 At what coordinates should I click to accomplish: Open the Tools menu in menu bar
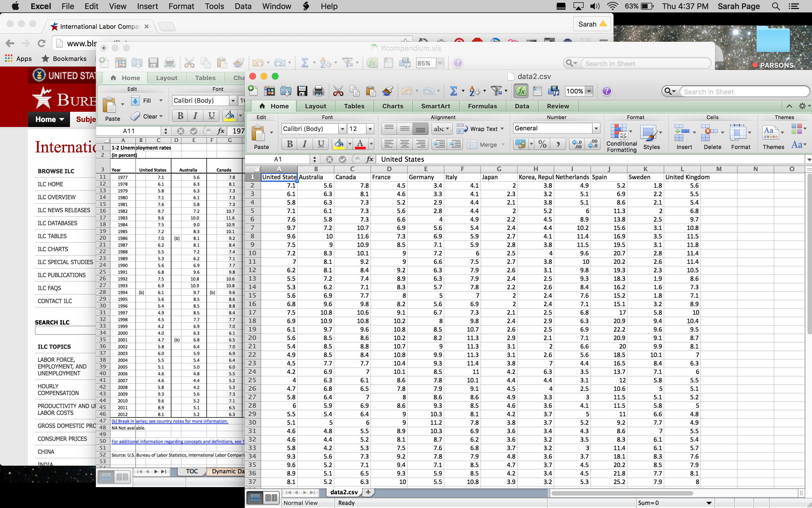click(214, 6)
